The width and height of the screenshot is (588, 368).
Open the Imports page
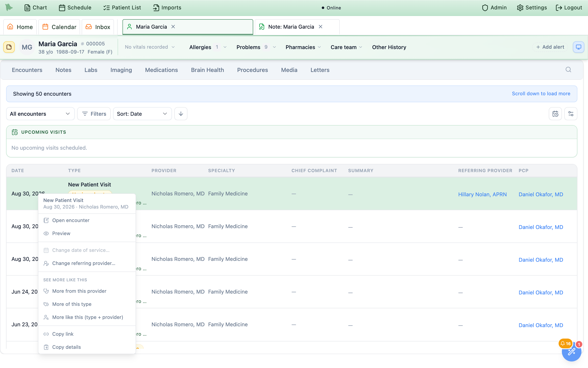[167, 8]
